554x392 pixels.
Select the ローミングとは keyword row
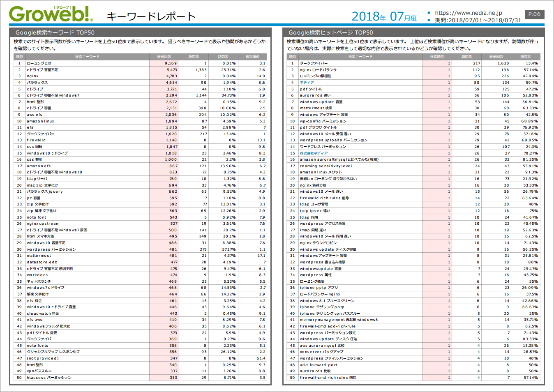point(140,63)
